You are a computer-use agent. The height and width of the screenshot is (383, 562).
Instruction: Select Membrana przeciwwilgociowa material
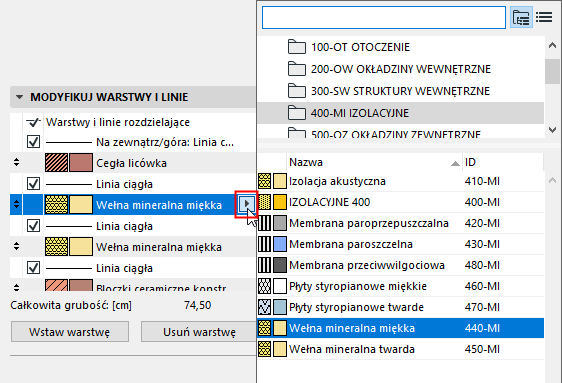point(401,265)
